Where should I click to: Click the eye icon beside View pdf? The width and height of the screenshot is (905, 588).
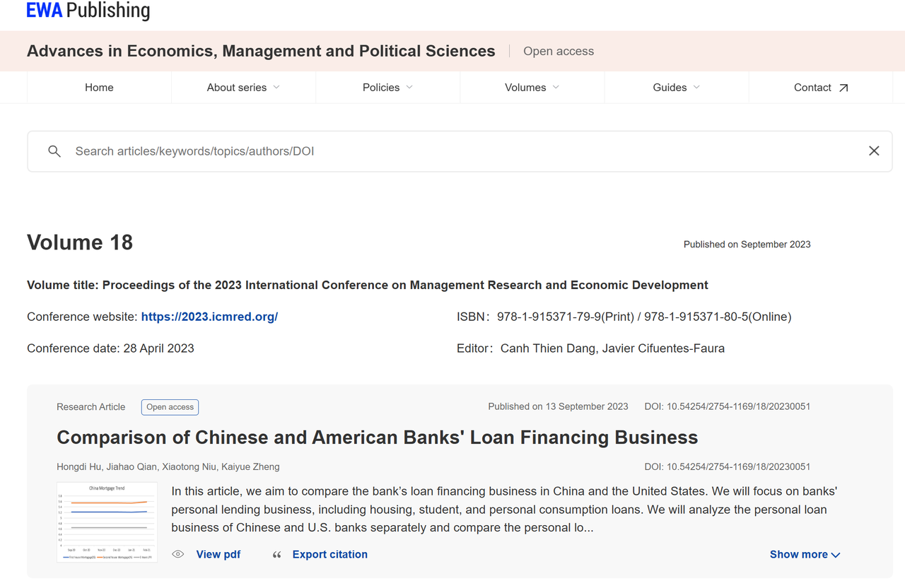(x=178, y=555)
